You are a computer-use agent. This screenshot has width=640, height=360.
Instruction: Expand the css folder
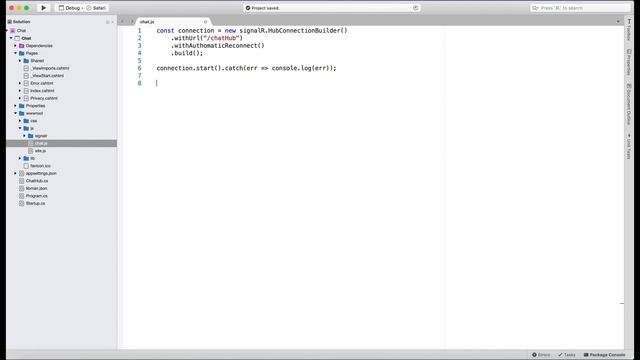click(x=20, y=121)
